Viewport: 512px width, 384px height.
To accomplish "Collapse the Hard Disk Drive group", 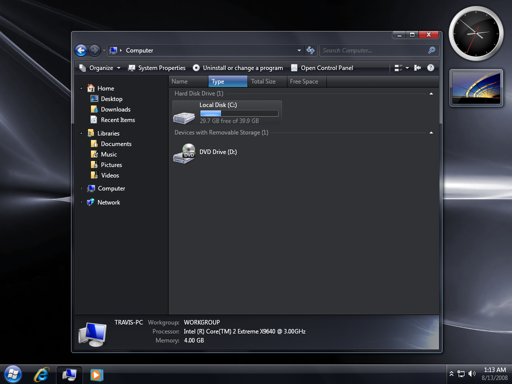I will [x=431, y=94].
